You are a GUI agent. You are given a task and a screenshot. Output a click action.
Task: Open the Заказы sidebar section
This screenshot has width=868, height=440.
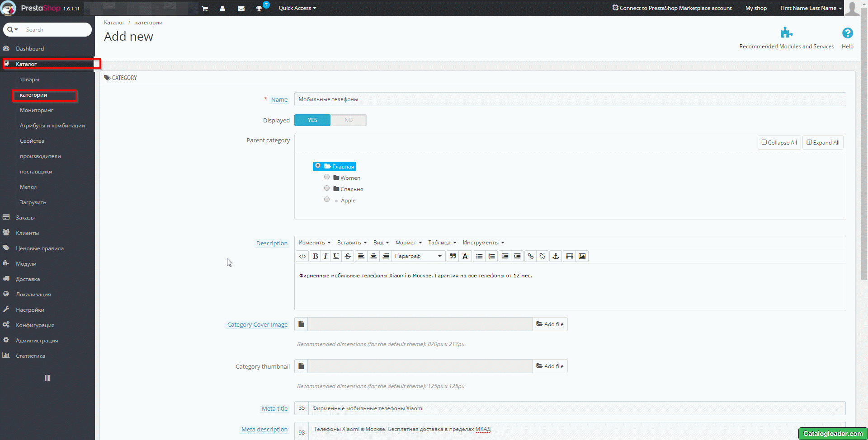tap(25, 218)
